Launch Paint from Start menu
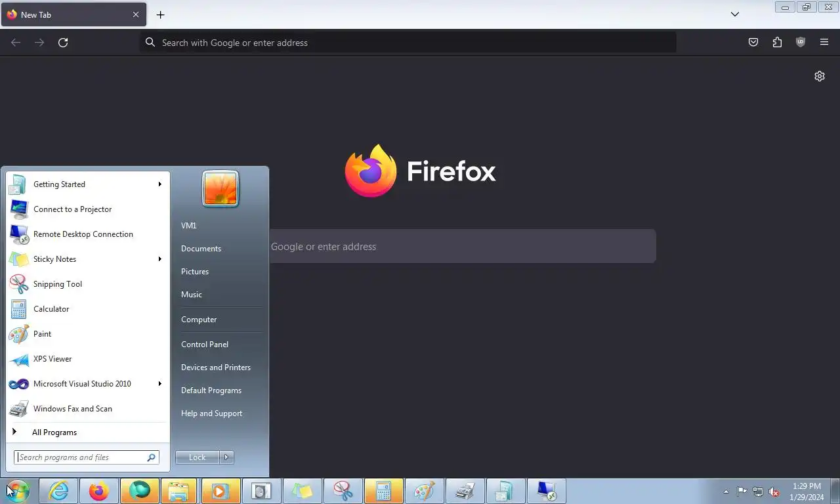840x504 pixels. (x=88, y=334)
